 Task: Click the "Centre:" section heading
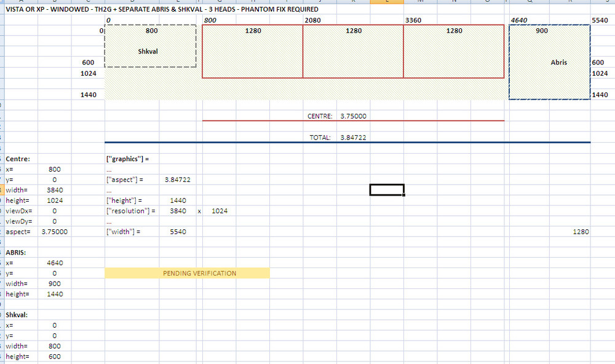click(x=18, y=159)
